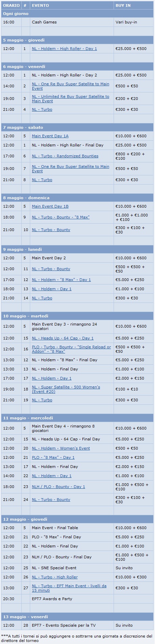
Task: Open the High Roller Day 1 link
Action: click(64, 49)
